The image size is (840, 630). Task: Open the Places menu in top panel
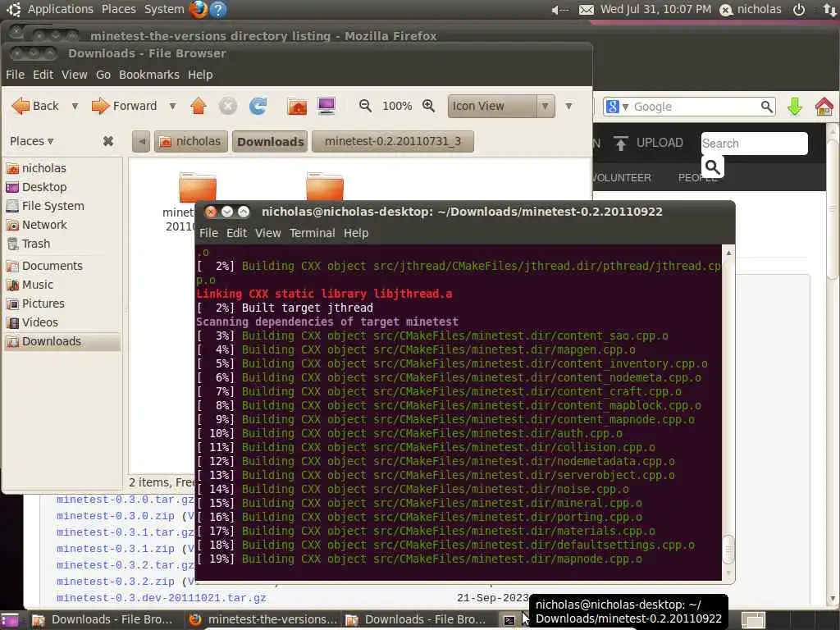pyautogui.click(x=118, y=9)
